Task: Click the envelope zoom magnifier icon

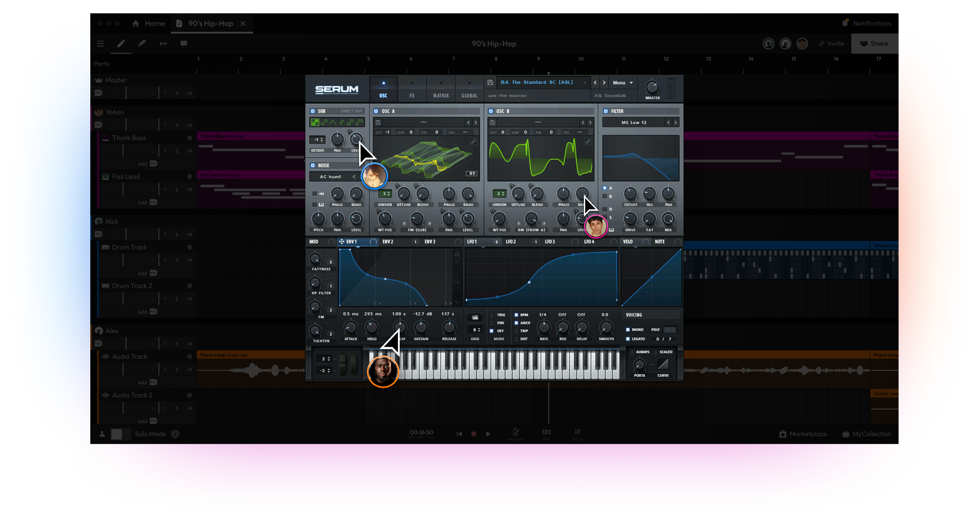Action: click(457, 282)
